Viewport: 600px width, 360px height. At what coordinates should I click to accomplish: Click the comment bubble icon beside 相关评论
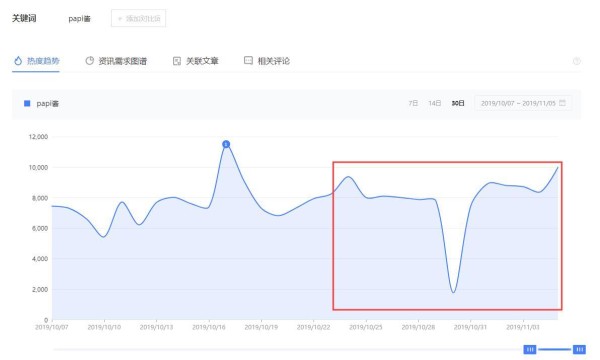[248, 60]
